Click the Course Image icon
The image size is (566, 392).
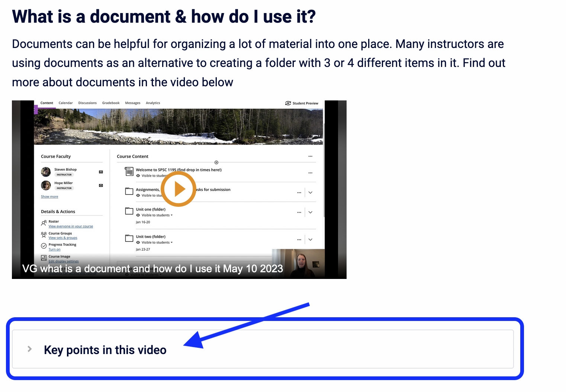coord(44,257)
